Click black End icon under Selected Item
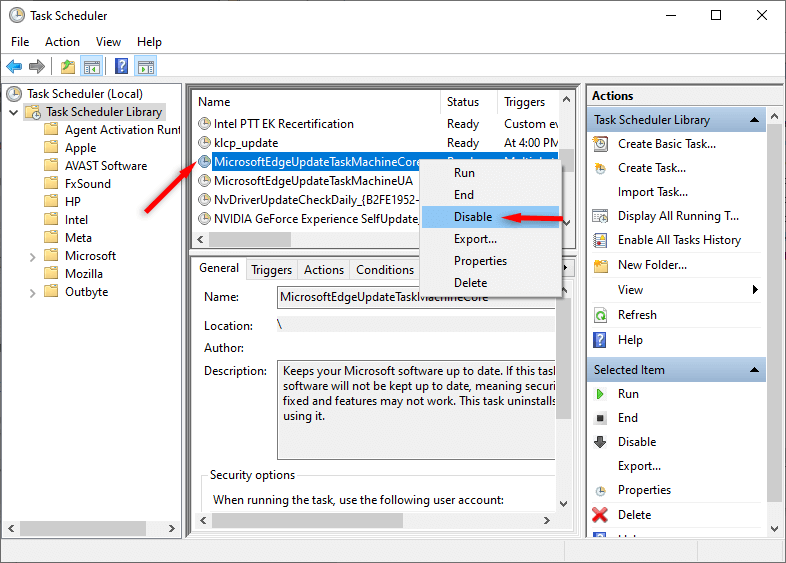 [x=600, y=418]
